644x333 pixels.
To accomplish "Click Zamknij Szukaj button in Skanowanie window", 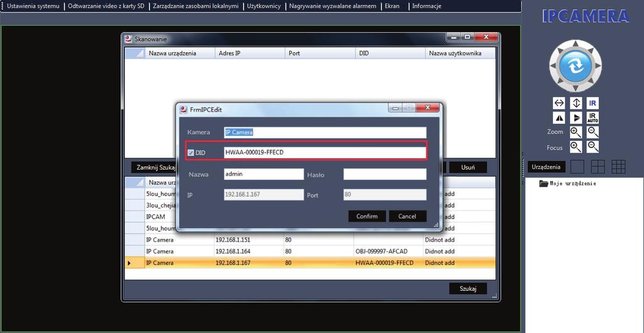I will (x=154, y=167).
